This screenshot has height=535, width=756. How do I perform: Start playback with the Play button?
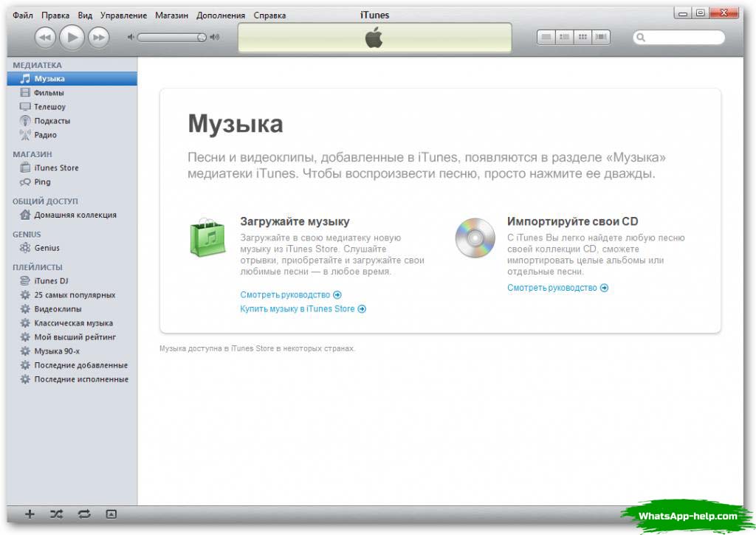(72, 37)
